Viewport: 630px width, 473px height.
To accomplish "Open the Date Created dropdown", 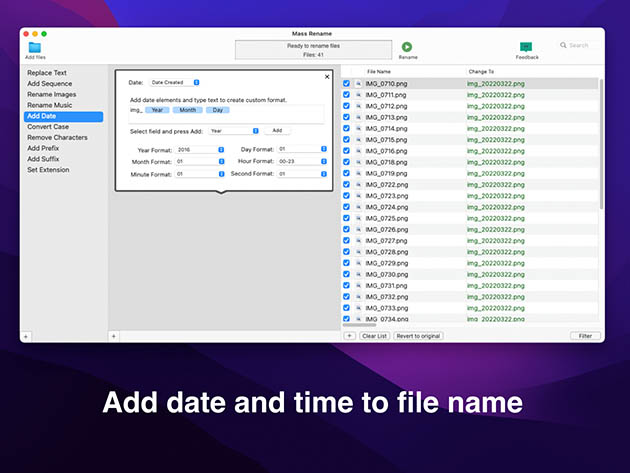I will (x=175, y=82).
